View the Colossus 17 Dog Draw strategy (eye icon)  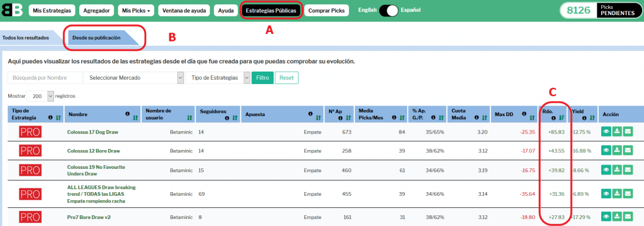[x=606, y=132]
